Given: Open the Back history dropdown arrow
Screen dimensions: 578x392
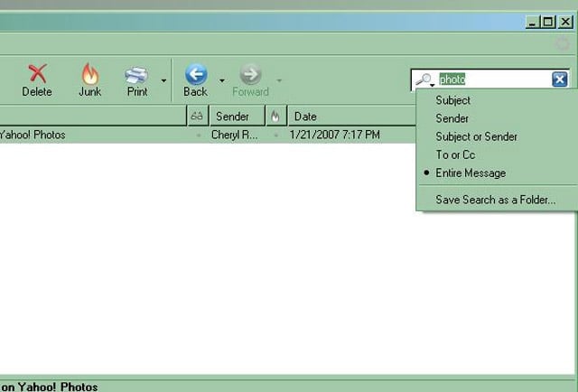Looking at the screenshot, I should tap(222, 80).
